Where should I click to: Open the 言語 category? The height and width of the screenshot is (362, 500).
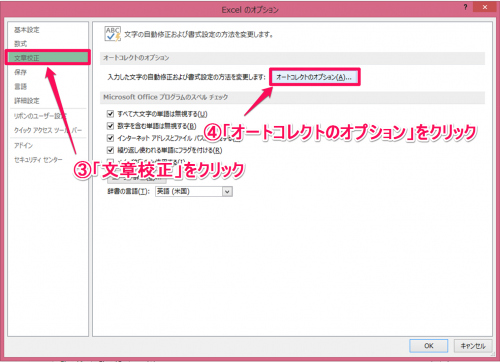(21, 86)
